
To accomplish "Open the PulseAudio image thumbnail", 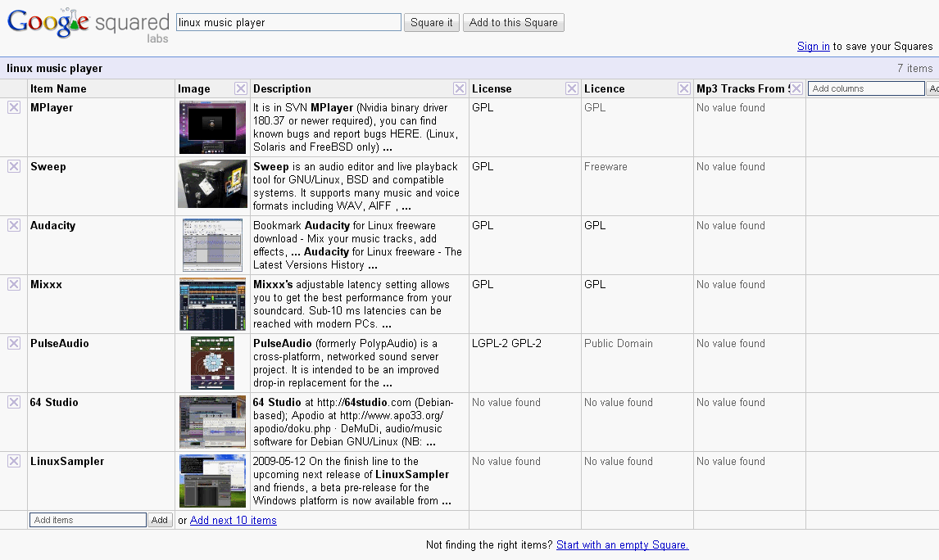I will (x=212, y=364).
